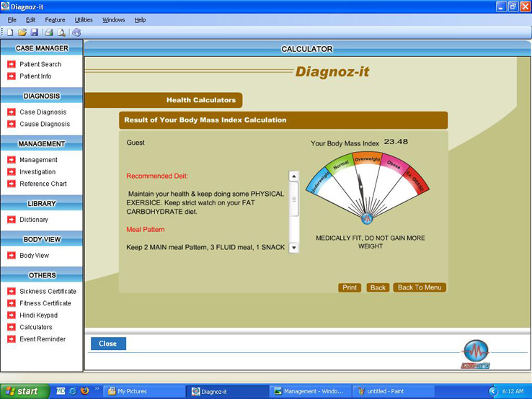Open the Patient Info link
The width and height of the screenshot is (532, 399).
(35, 76)
